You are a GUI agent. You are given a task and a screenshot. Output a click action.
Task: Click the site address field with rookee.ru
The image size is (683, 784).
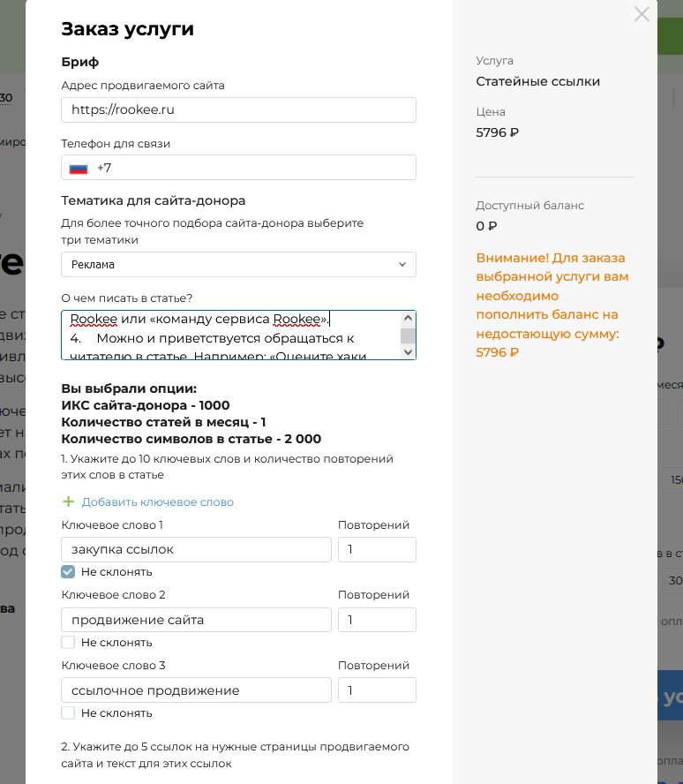(238, 110)
